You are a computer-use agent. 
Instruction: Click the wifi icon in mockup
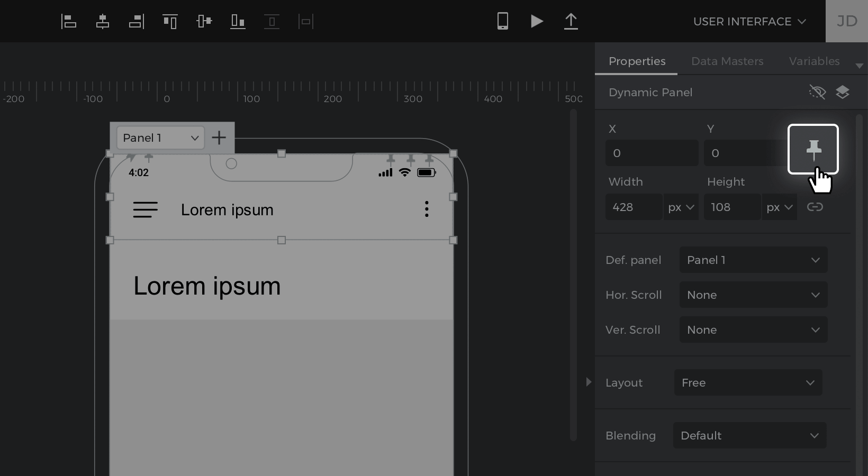[405, 172]
